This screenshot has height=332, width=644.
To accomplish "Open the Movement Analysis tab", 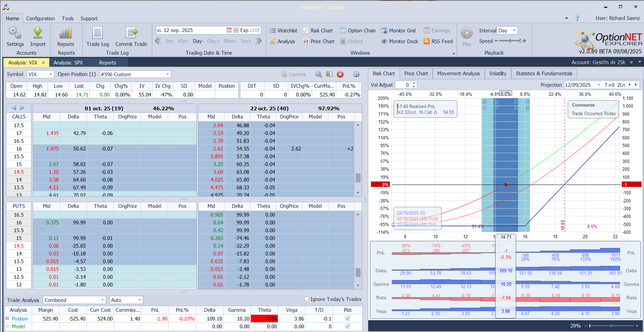I will [458, 74].
